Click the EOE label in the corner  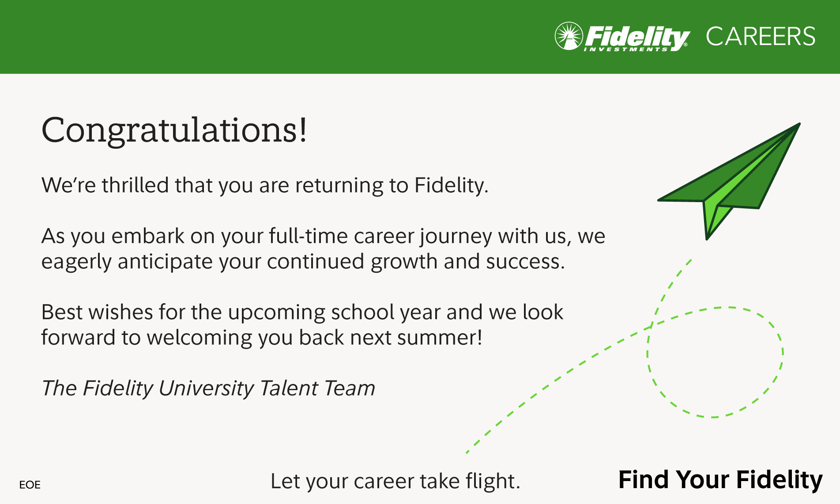point(30,485)
